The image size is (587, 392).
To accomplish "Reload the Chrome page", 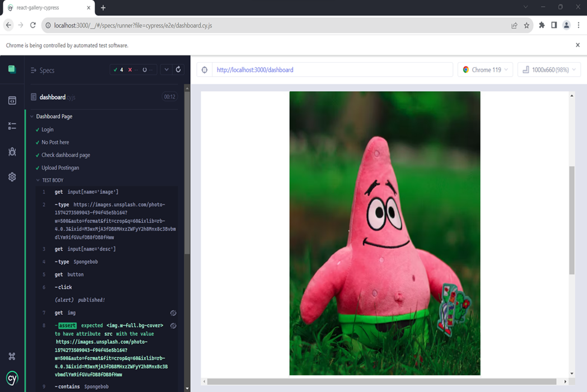I will pos(33,25).
